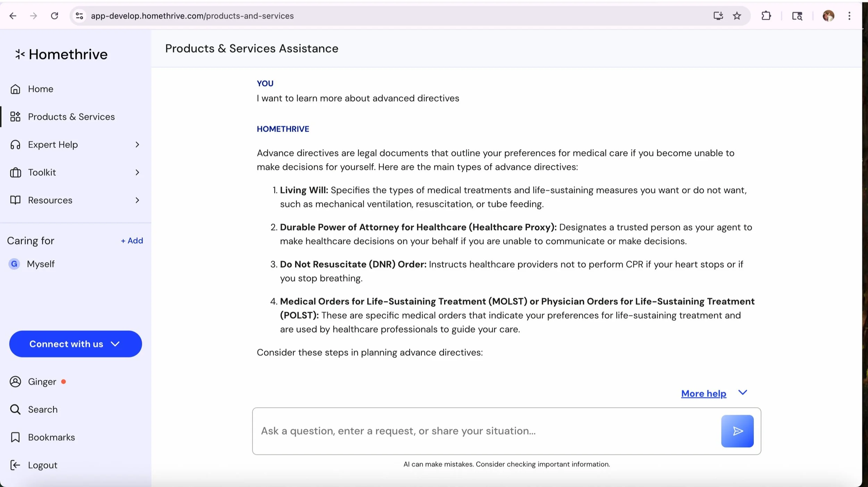Viewport: 868px width, 487px height.
Task: Open Products & Services in sidebar
Action: pos(71,117)
